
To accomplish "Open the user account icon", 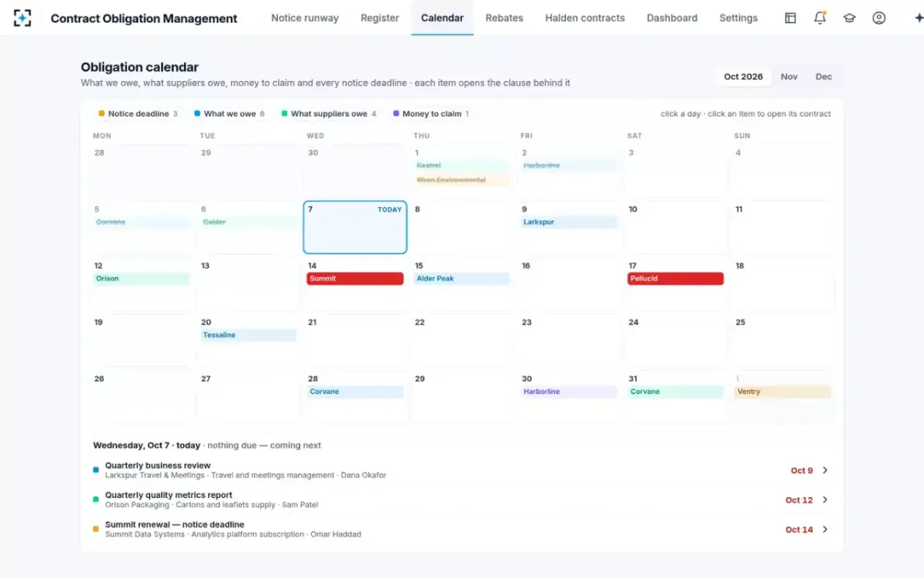I will coord(879,18).
